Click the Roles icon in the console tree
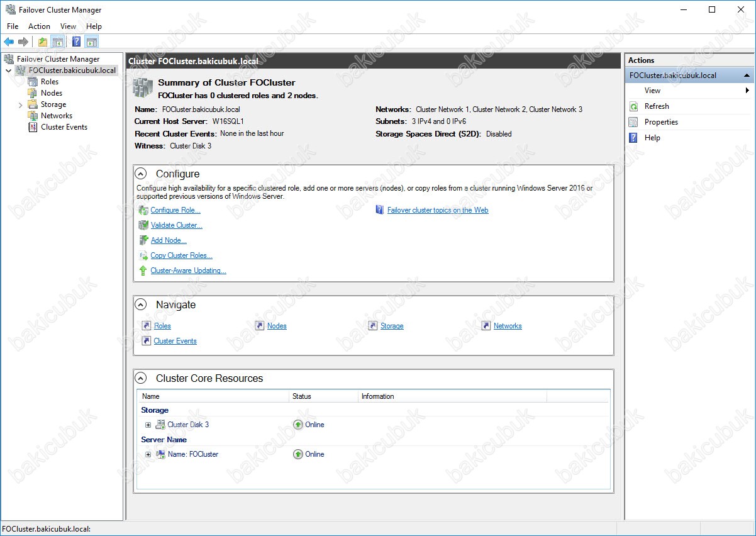 pos(33,82)
